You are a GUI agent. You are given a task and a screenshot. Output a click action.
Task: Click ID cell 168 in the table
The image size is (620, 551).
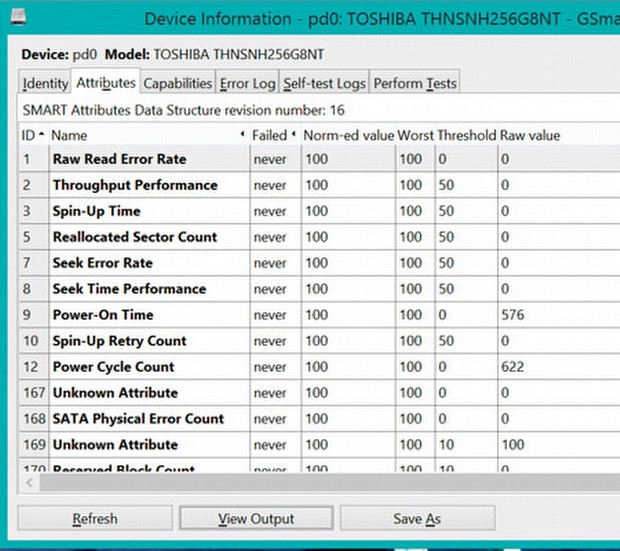pyautogui.click(x=34, y=418)
